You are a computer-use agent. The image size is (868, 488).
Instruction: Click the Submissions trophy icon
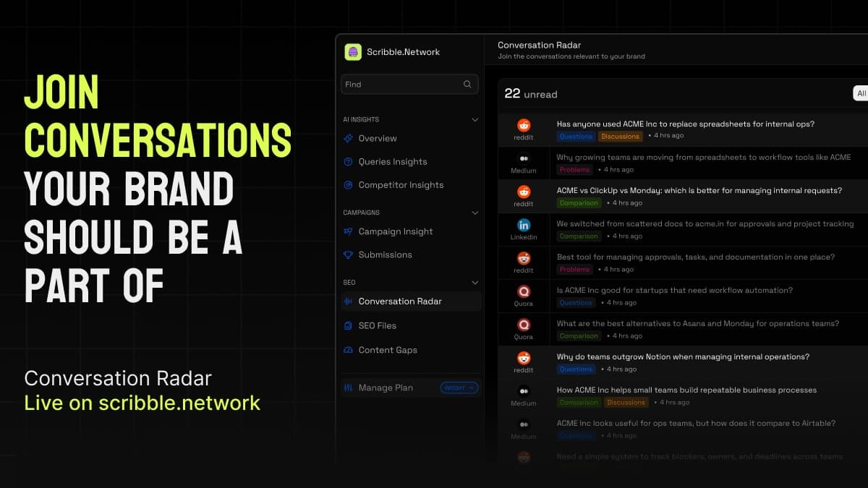[349, 254]
